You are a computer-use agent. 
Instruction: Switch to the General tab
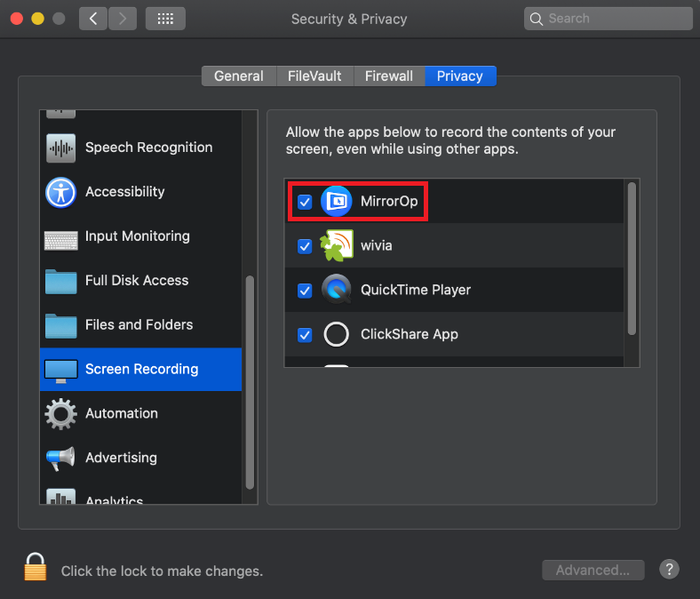click(x=239, y=76)
